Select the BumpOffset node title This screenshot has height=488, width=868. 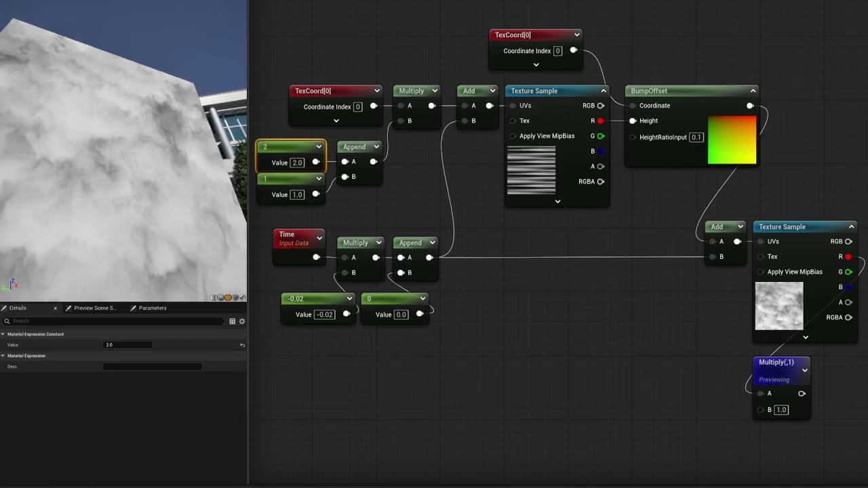(649, 91)
